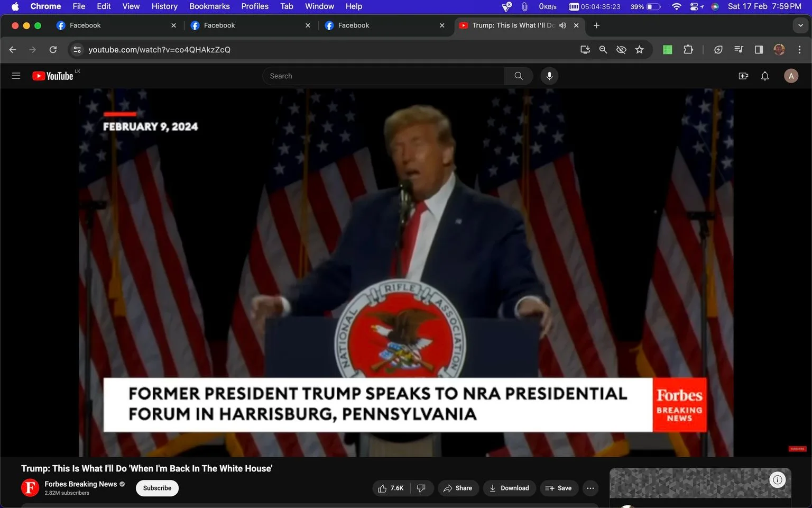This screenshot has width=812, height=508.
Task: Click the voice search microphone icon
Action: 549,76
